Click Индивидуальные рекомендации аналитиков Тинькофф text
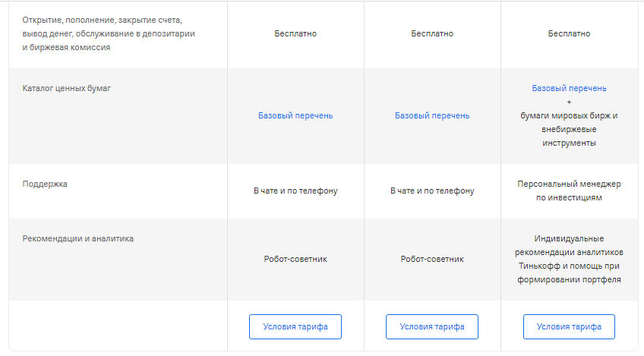 click(569, 259)
